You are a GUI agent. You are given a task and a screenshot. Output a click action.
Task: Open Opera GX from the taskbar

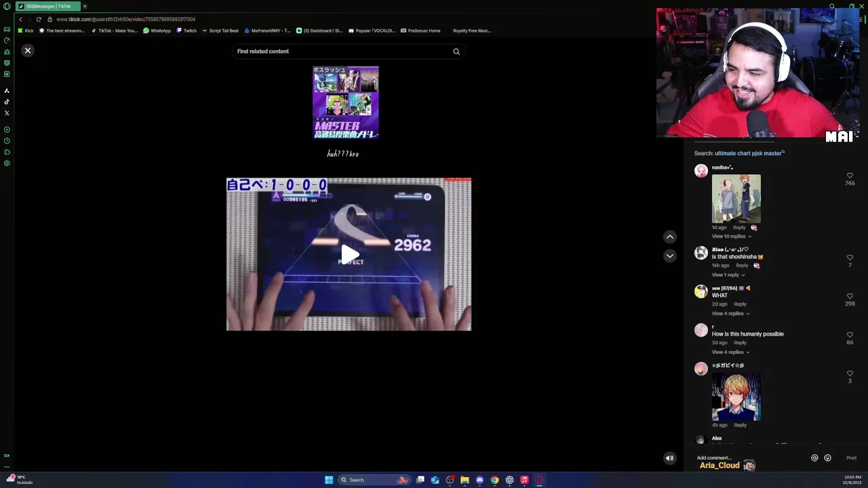tap(540, 480)
